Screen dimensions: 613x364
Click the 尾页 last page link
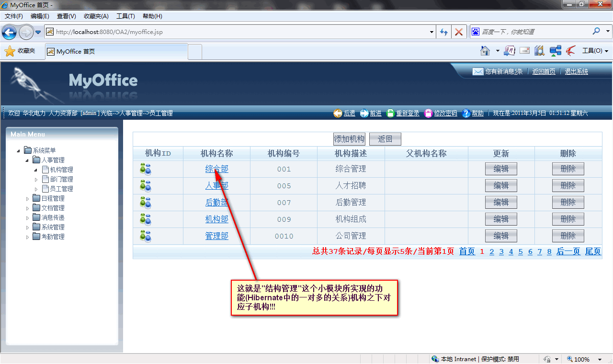pos(593,251)
